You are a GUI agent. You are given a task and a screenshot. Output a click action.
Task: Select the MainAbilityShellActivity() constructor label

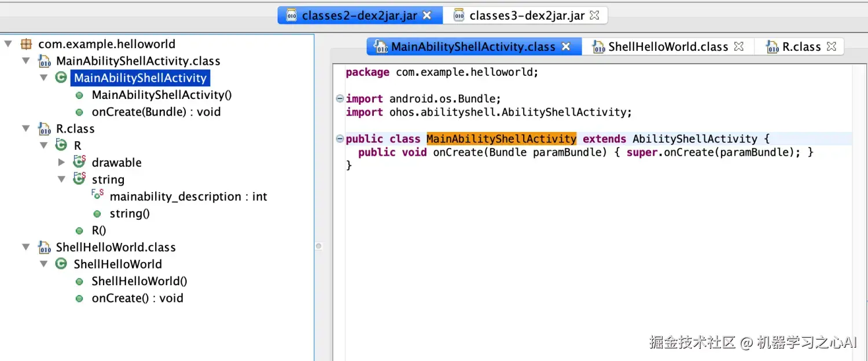coord(161,95)
